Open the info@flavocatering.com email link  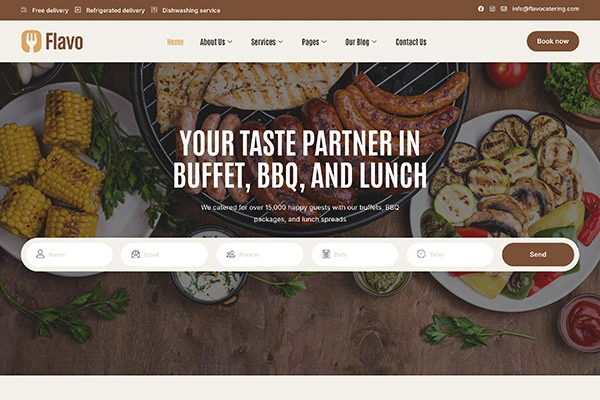pyautogui.click(x=545, y=9)
